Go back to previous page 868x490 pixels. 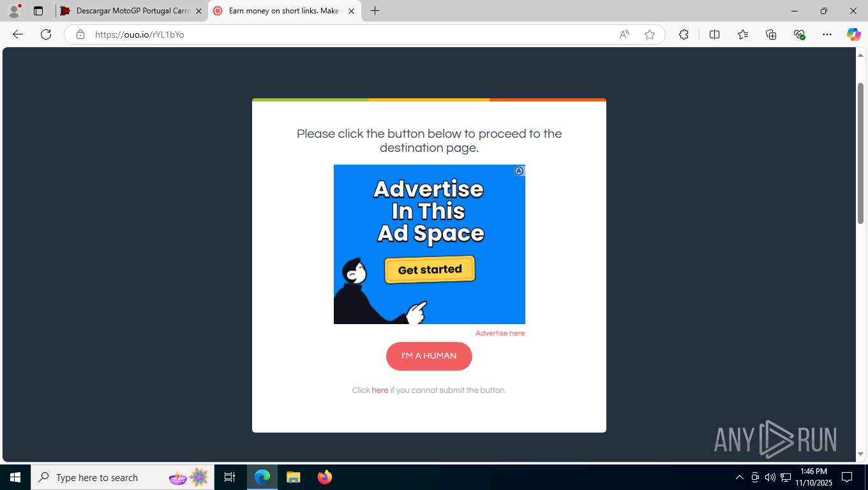[18, 34]
